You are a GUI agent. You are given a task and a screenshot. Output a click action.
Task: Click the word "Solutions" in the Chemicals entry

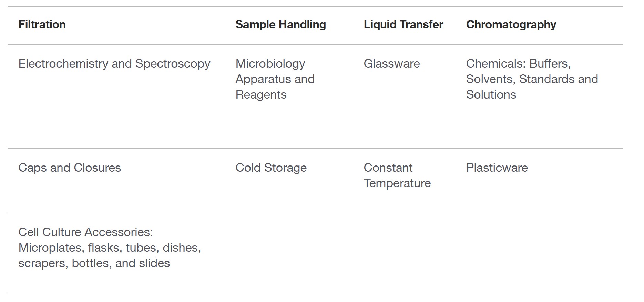pyautogui.click(x=491, y=95)
